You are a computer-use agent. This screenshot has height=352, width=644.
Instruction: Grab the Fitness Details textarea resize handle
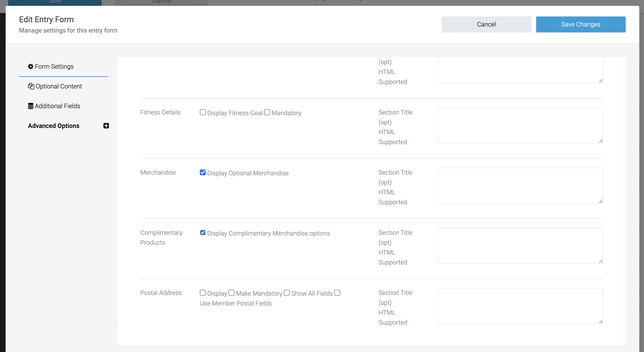click(601, 141)
